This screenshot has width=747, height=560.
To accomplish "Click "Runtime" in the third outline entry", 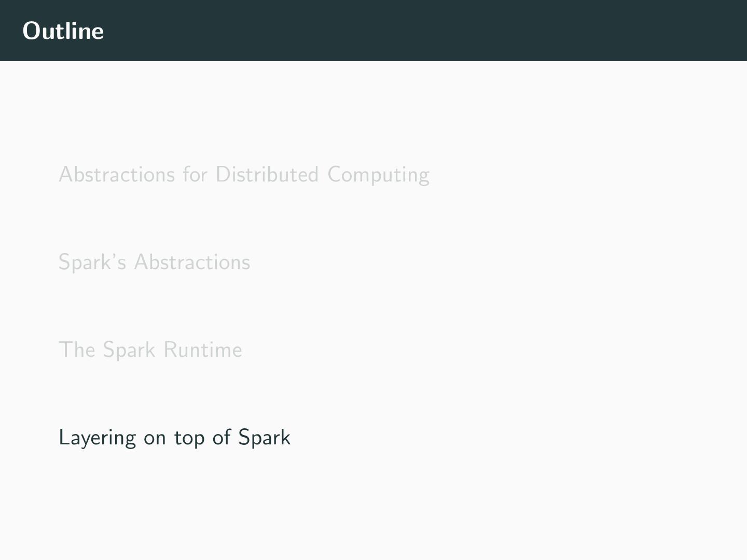I will [203, 350].
